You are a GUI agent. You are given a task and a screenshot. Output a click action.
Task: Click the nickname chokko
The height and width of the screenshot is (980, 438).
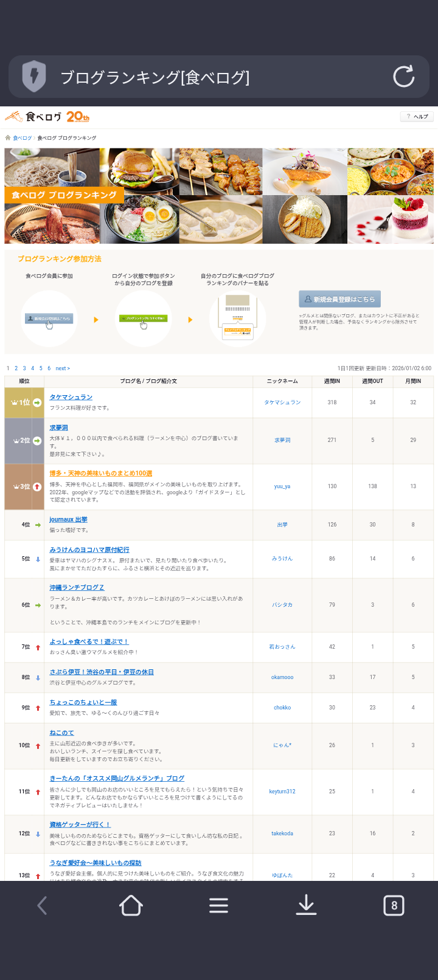[x=282, y=708]
